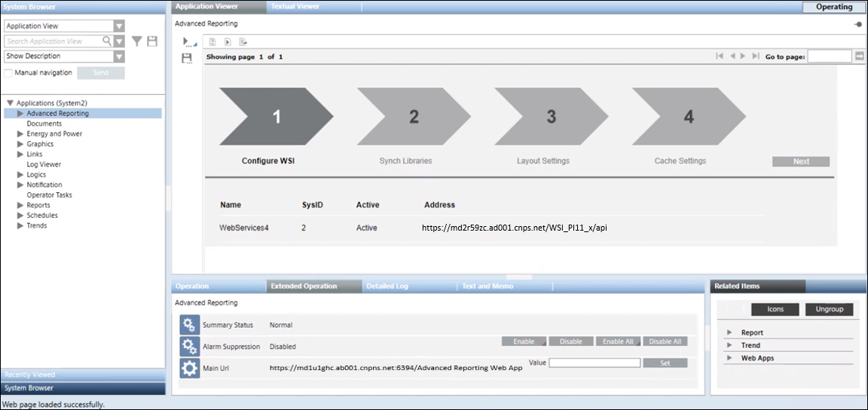Toggle the Manual navigation checkbox
This screenshot has width=868, height=410.
coord(8,73)
